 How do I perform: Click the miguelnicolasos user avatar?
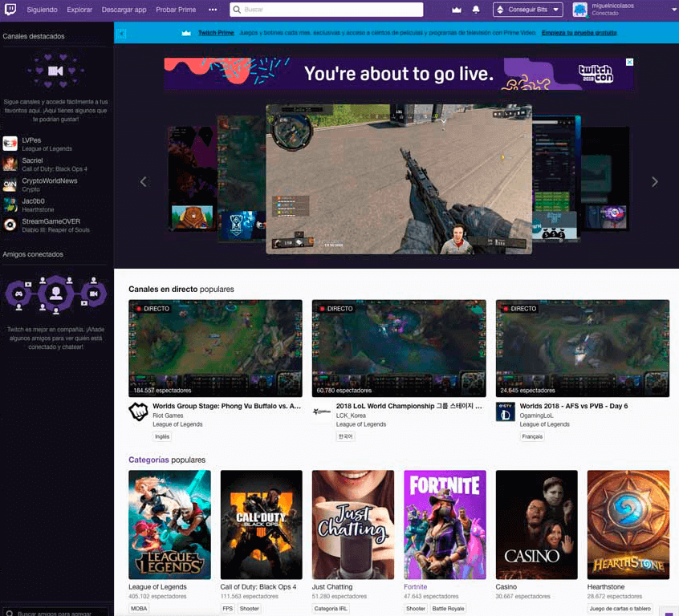(x=579, y=10)
